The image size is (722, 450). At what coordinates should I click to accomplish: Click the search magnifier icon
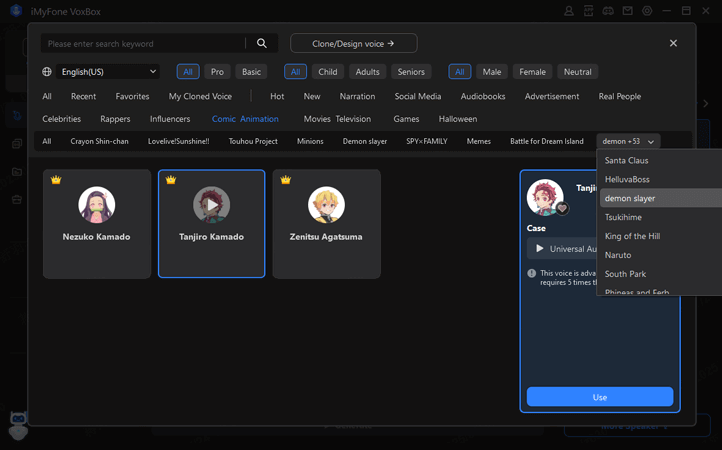point(262,43)
